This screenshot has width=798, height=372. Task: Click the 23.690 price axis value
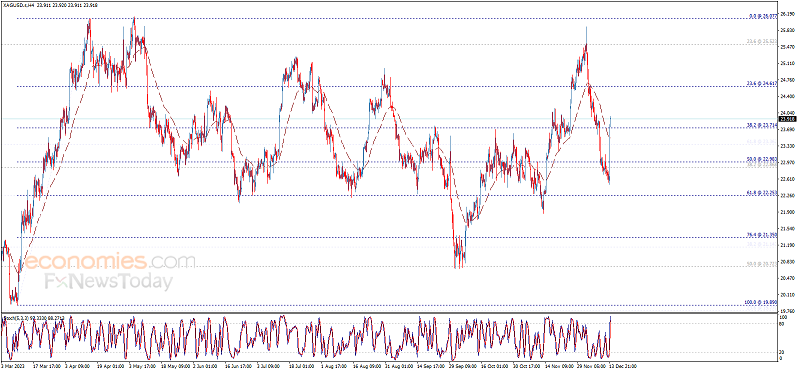pos(787,129)
